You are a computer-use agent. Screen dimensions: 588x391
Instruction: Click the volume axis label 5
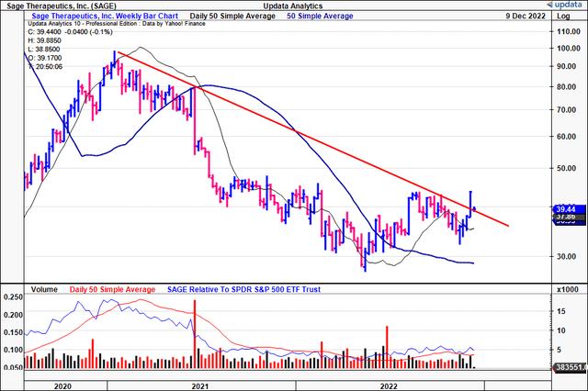point(560,351)
